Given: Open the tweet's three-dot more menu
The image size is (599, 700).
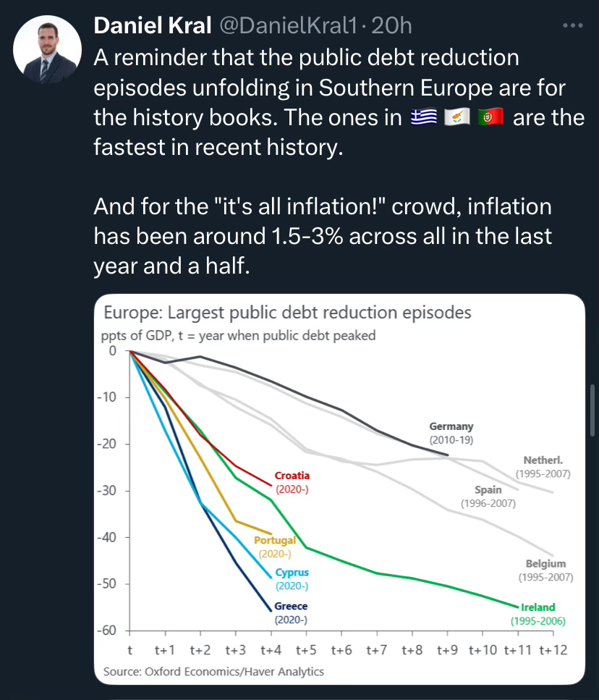Looking at the screenshot, I should pos(572,26).
